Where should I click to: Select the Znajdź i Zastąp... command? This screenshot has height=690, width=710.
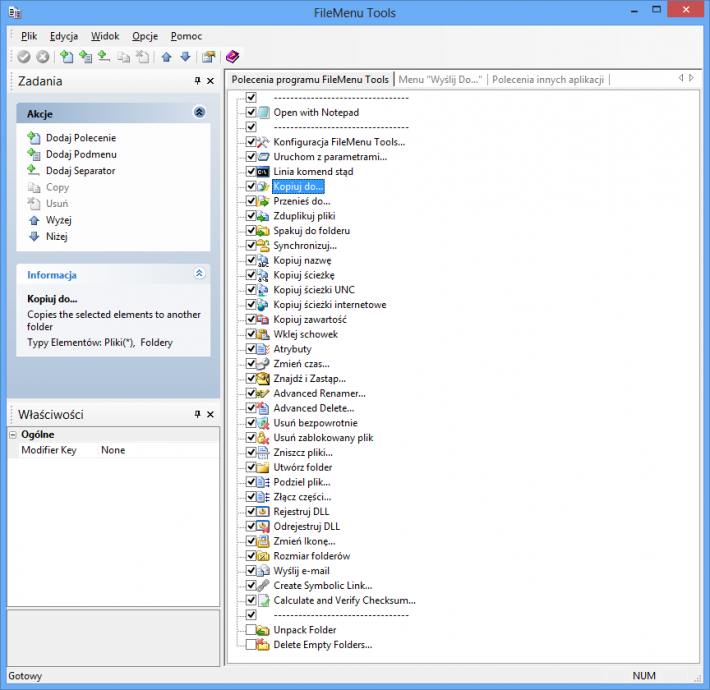tap(310, 379)
